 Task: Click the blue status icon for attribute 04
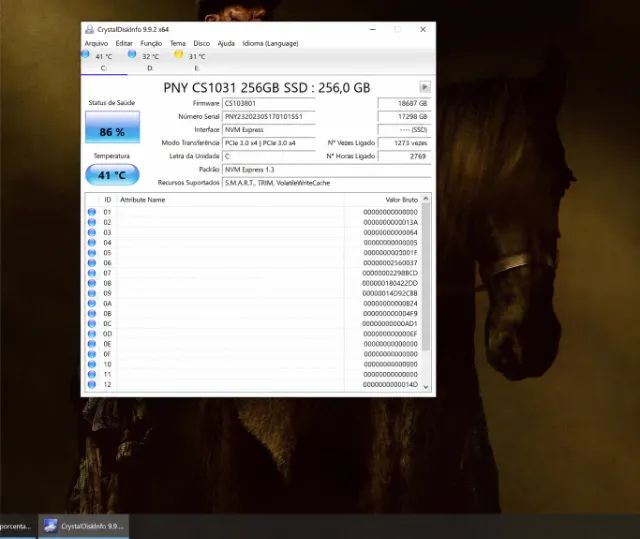pos(92,242)
